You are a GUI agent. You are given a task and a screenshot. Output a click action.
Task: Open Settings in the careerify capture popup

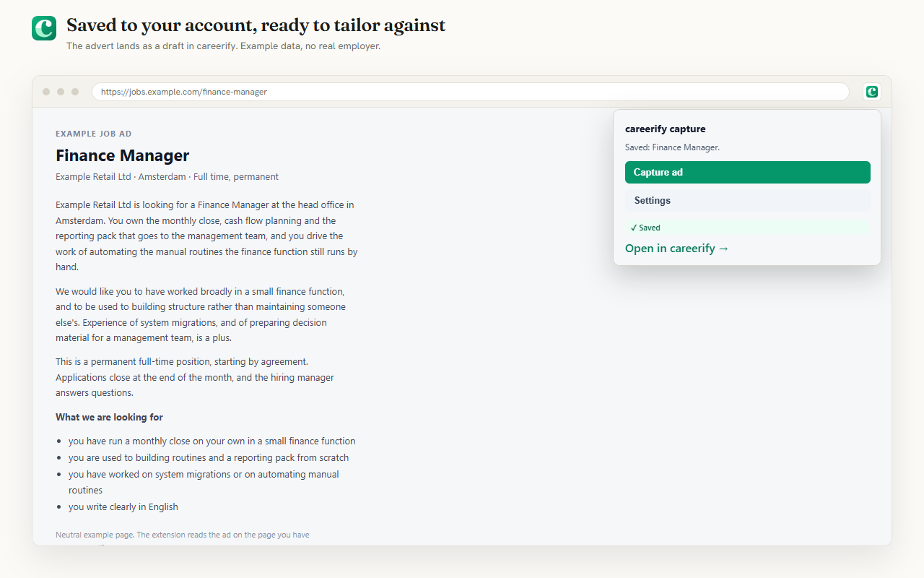(748, 200)
